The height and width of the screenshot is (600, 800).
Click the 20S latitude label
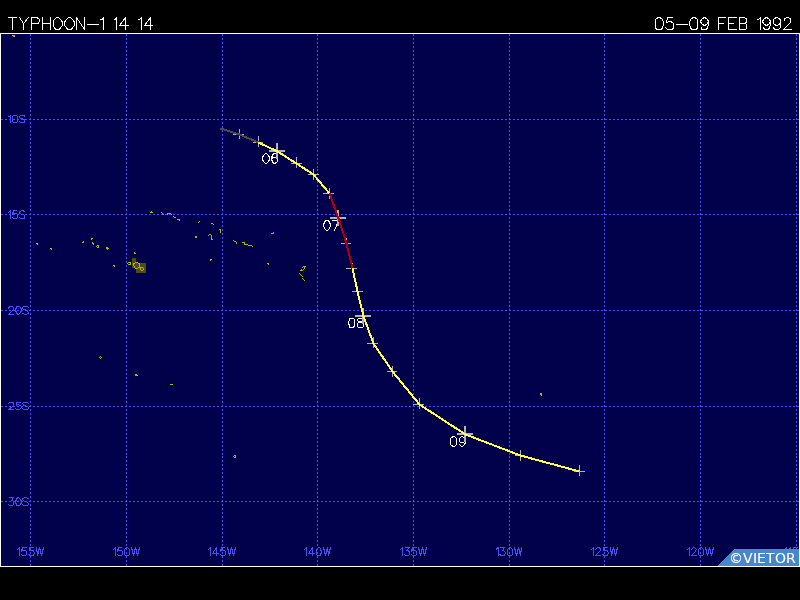(x=18, y=311)
